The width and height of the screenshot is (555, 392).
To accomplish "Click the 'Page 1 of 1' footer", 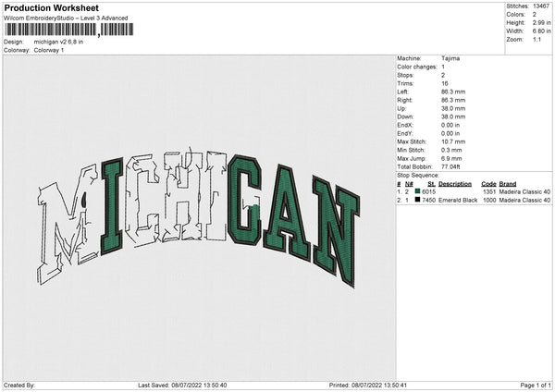I will coord(536,385).
